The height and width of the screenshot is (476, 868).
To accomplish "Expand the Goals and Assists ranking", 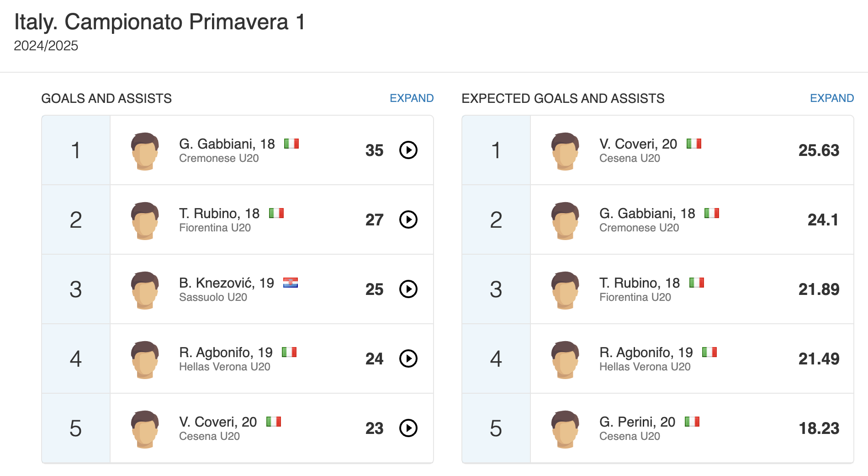I will click(412, 98).
